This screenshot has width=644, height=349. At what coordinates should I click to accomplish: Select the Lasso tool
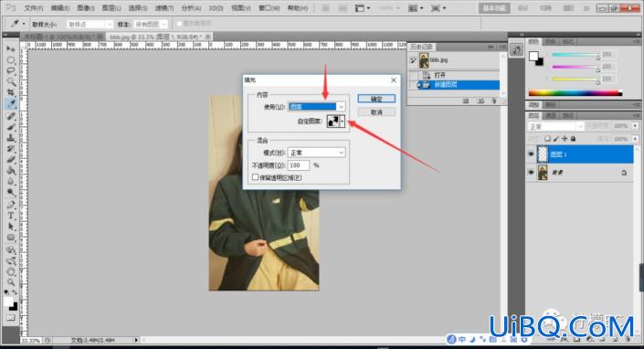tap(11, 70)
